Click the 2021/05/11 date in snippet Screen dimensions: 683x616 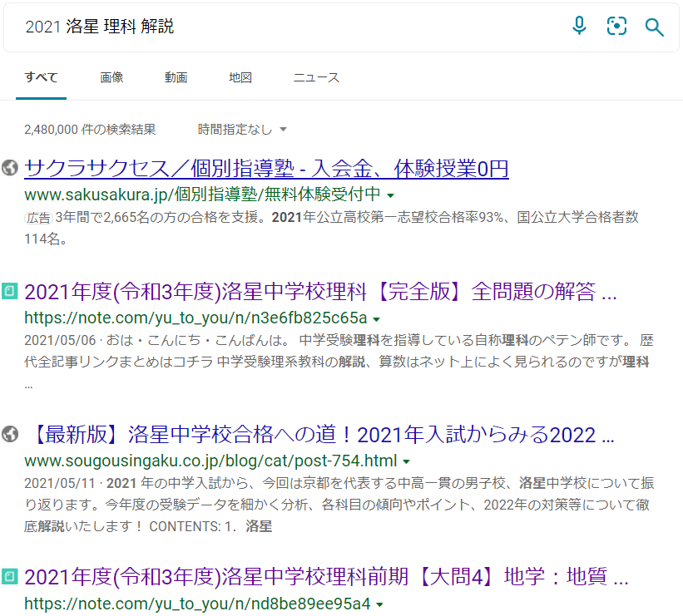point(60,483)
